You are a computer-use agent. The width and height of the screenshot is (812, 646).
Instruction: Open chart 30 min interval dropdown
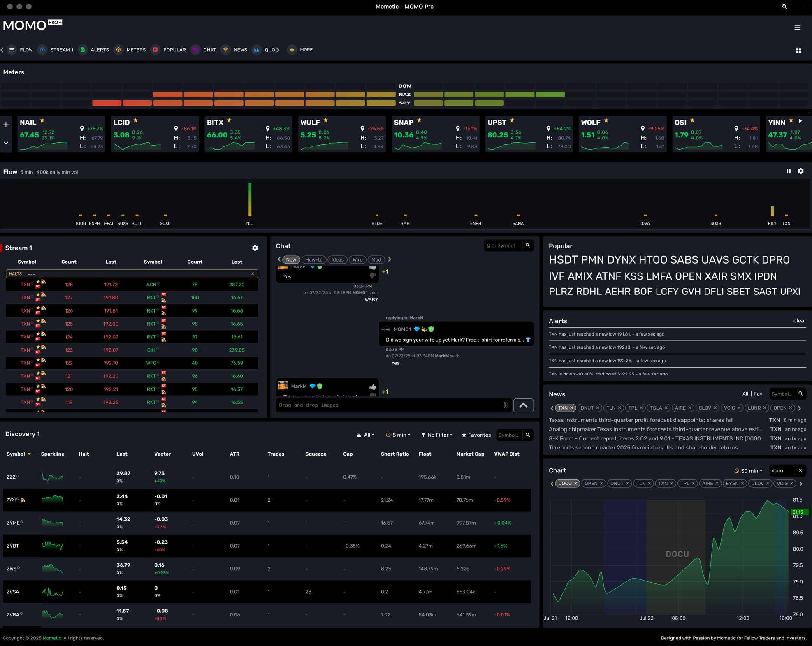[x=749, y=471]
